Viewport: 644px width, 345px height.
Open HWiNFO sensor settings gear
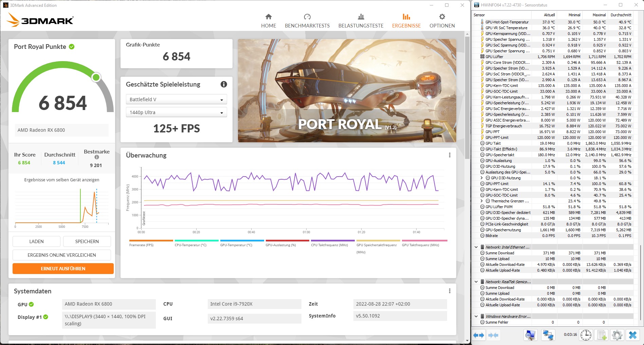click(617, 335)
